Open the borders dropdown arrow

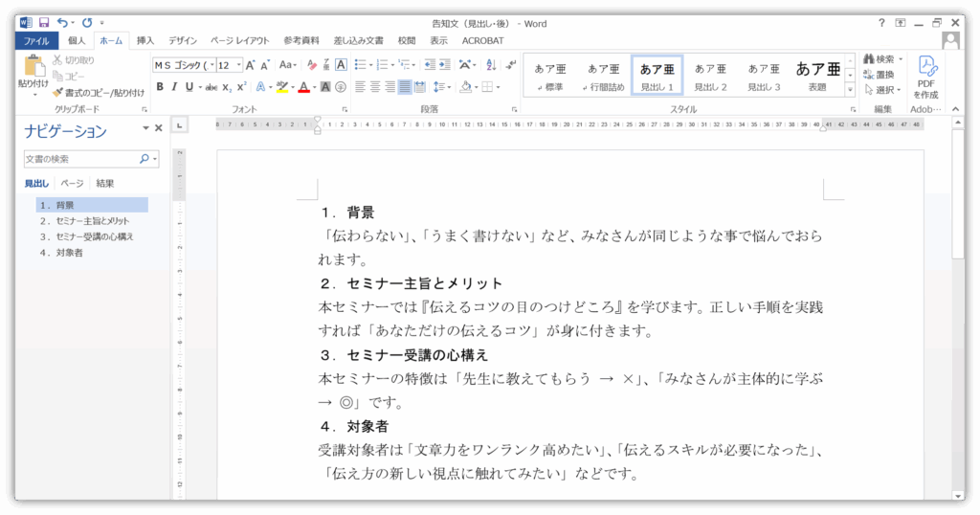tap(498, 87)
